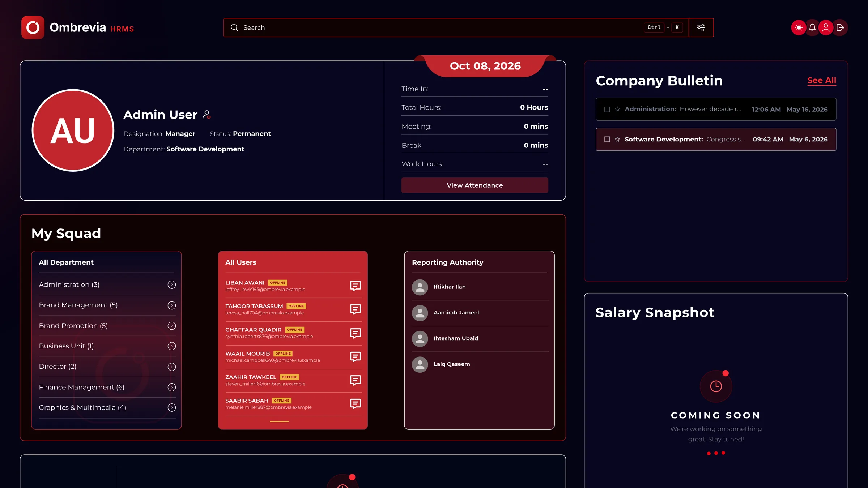Open Administration bulletin message text
Screen dimensions: 868x488
pyautogui.click(x=710, y=109)
